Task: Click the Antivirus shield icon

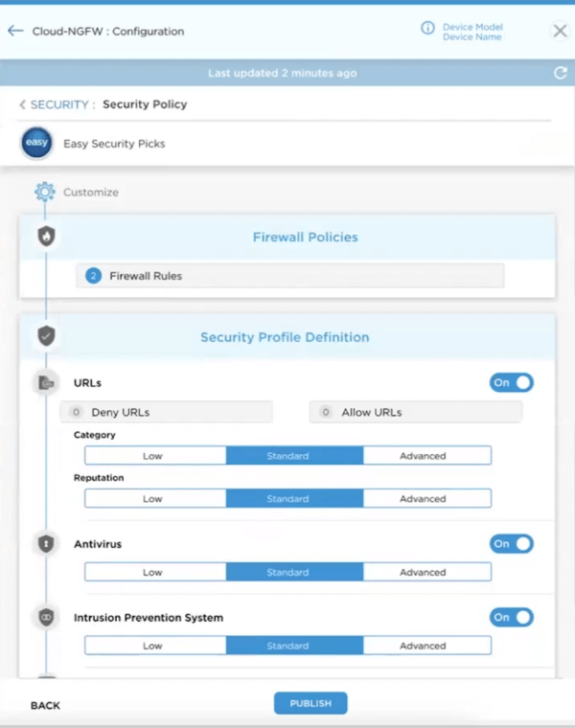Action: click(x=46, y=544)
